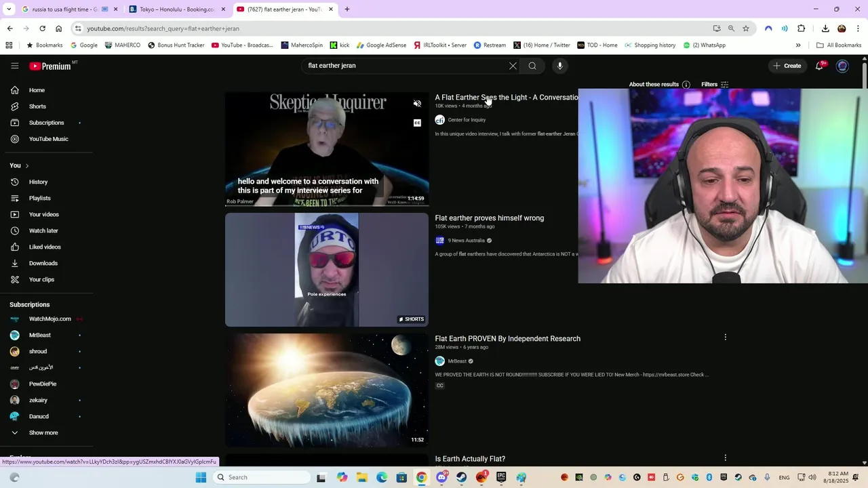Open the Google AdSense bookmark
Viewport: 868px width, 488px height.
[x=381, y=45]
